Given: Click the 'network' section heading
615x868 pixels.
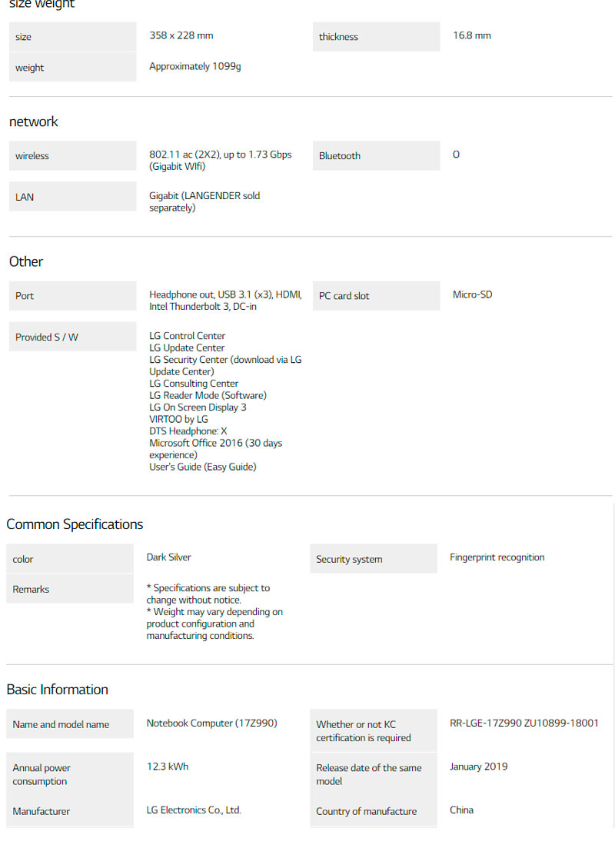Looking at the screenshot, I should coord(34,121).
